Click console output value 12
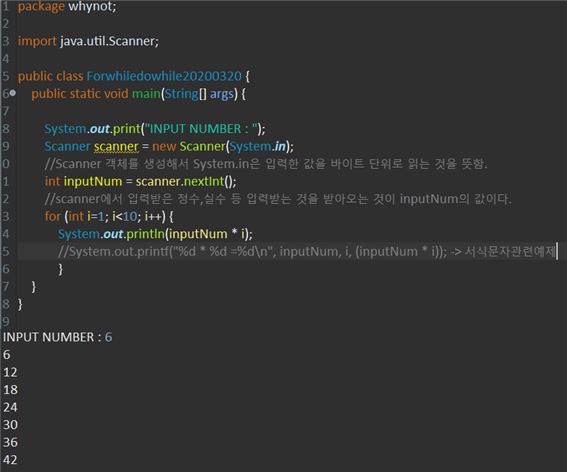 [x=10, y=372]
